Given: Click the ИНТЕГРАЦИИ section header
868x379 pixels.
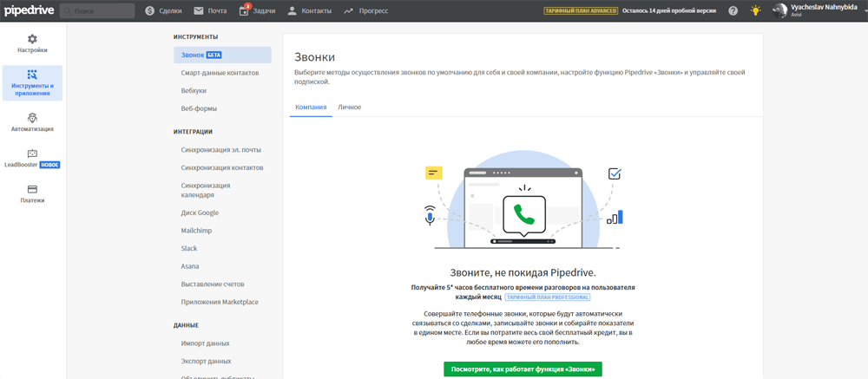Looking at the screenshot, I should tap(194, 132).
